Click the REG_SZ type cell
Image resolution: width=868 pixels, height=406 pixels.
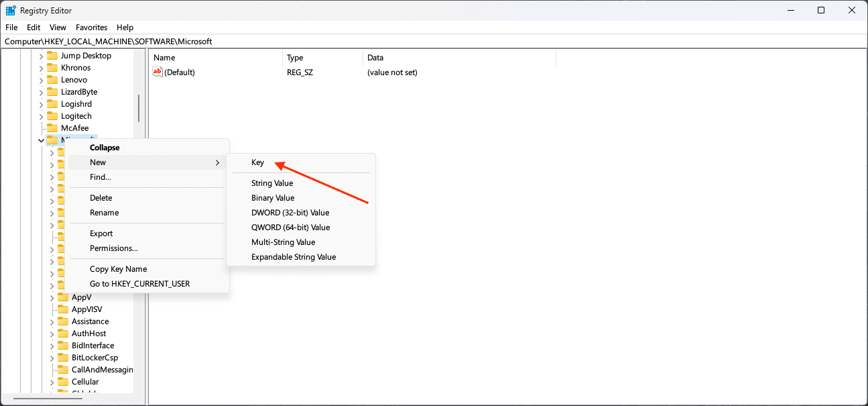tap(300, 72)
